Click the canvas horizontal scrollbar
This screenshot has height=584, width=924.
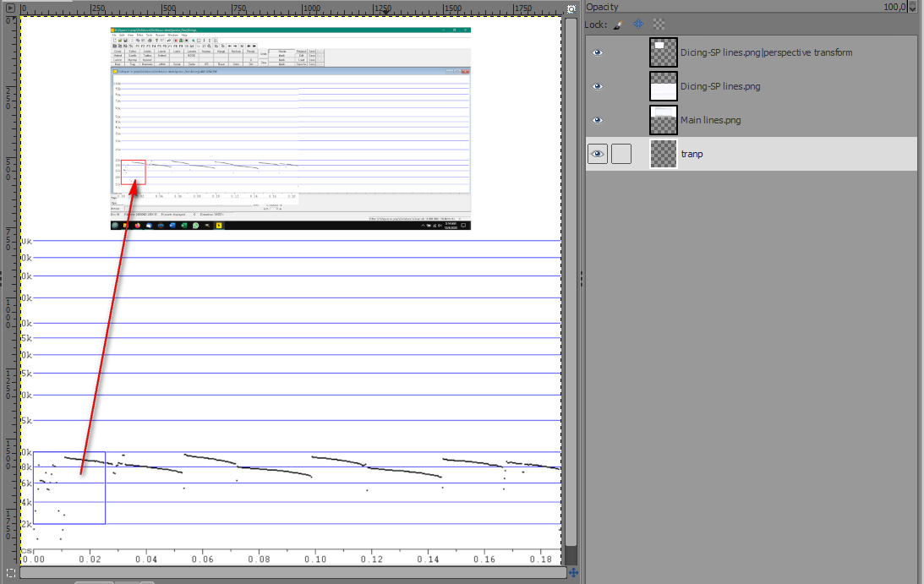(x=287, y=572)
